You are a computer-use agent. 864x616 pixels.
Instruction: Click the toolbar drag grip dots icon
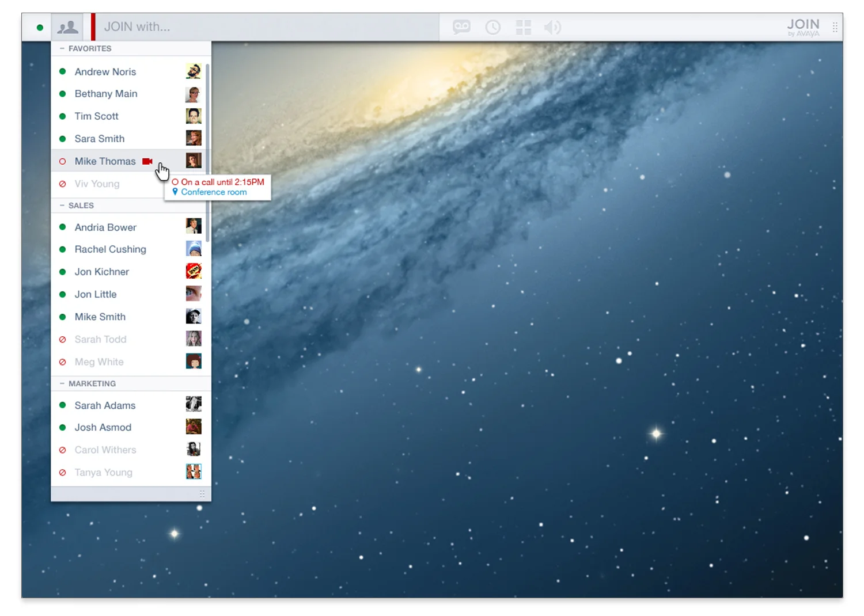coord(835,27)
